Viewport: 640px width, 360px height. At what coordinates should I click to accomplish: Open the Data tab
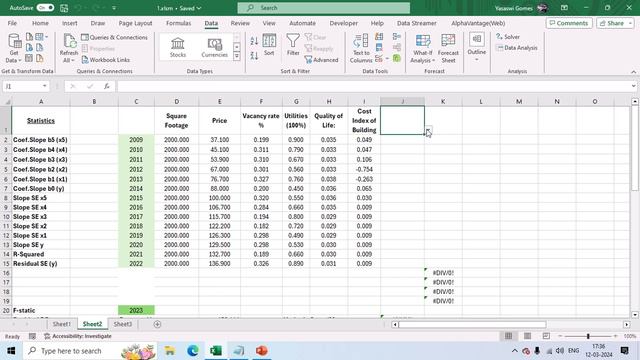click(211, 23)
